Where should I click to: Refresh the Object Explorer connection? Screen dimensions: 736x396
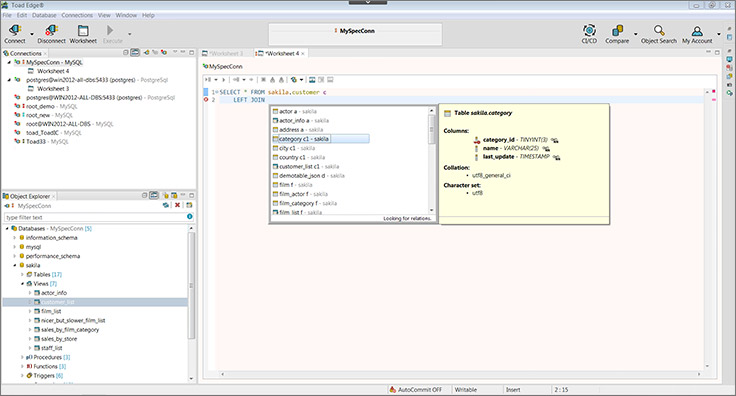click(166, 205)
